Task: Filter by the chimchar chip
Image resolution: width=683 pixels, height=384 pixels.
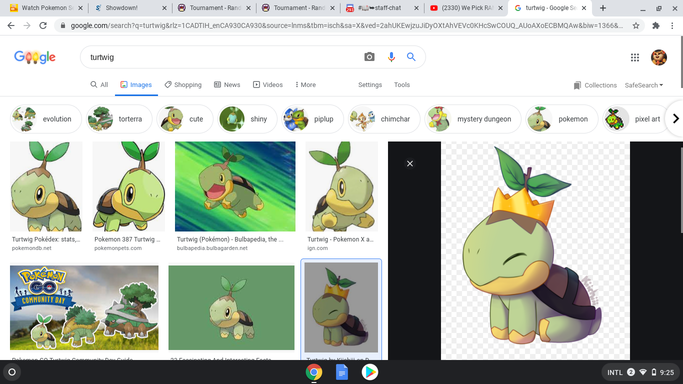Action: pyautogui.click(x=384, y=119)
